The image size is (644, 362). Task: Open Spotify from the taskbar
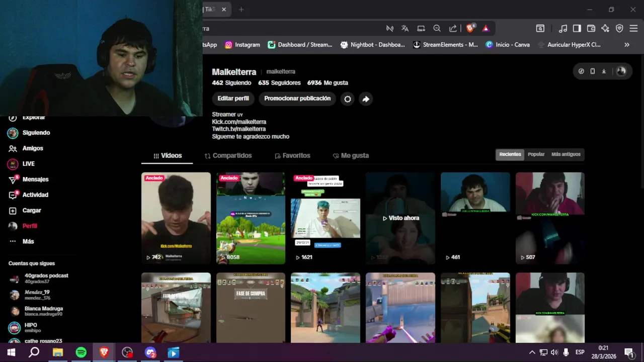(x=81, y=352)
